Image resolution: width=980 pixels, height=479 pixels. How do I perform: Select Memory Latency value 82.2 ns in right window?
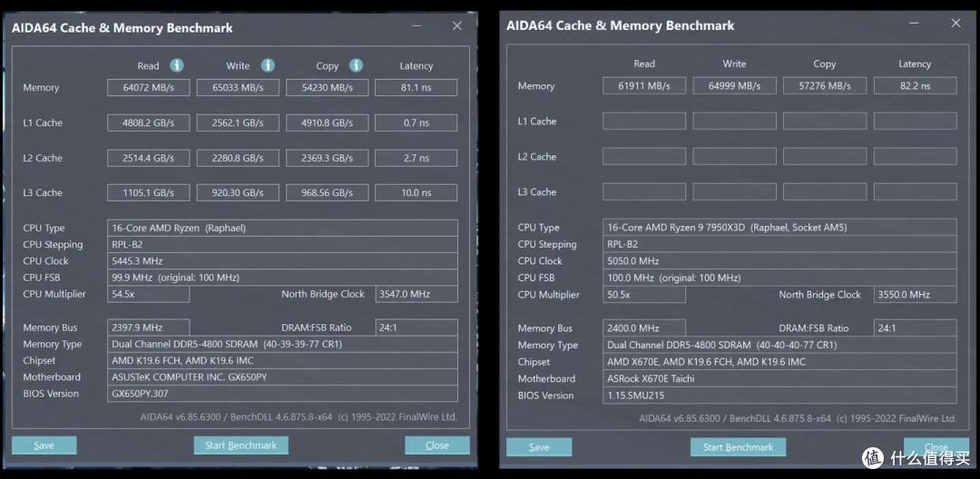click(x=915, y=85)
